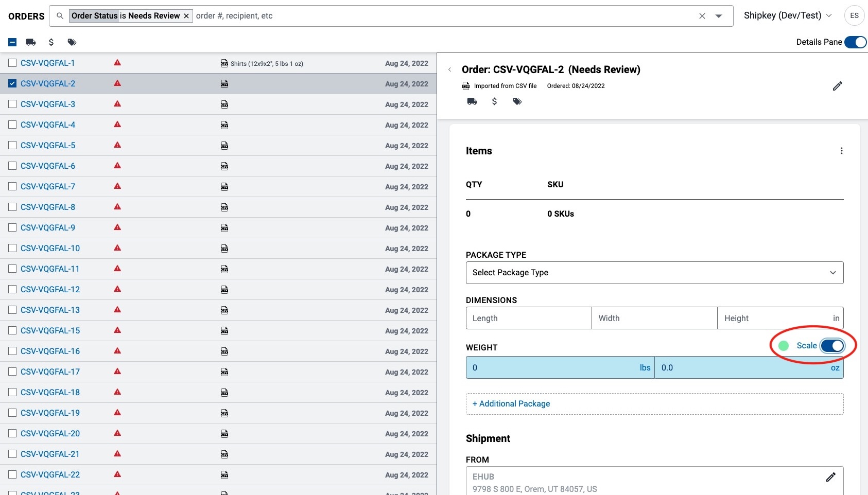Click the dollar rate icon in list toolbar
This screenshot has height=495, width=868.
51,42
